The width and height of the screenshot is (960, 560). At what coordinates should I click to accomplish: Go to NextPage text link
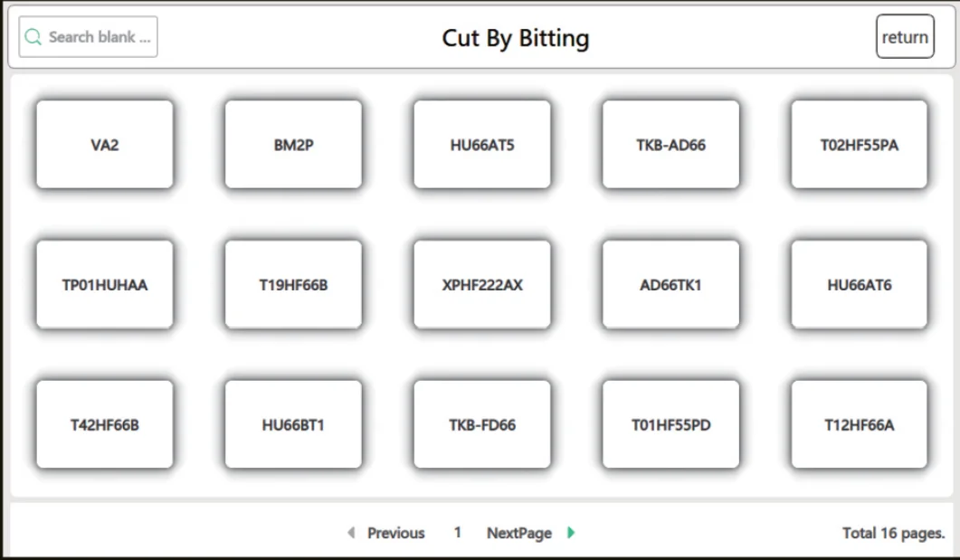pos(519,533)
